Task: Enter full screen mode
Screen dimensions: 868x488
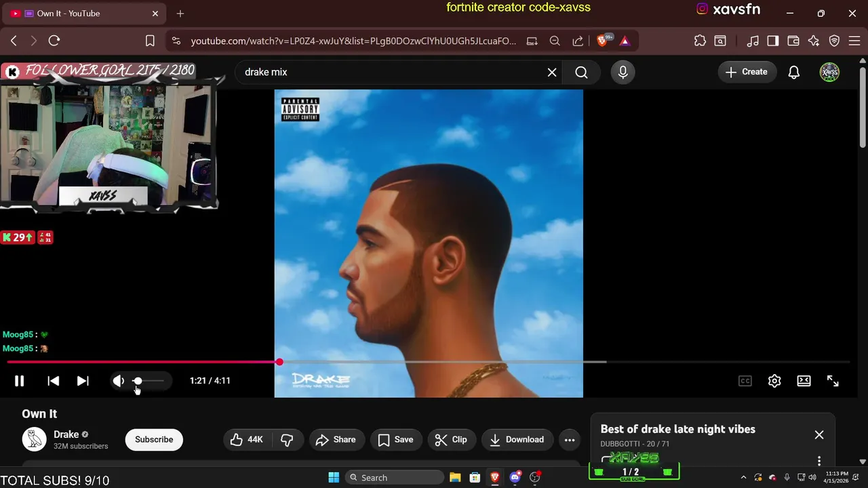Action: pos(833,381)
